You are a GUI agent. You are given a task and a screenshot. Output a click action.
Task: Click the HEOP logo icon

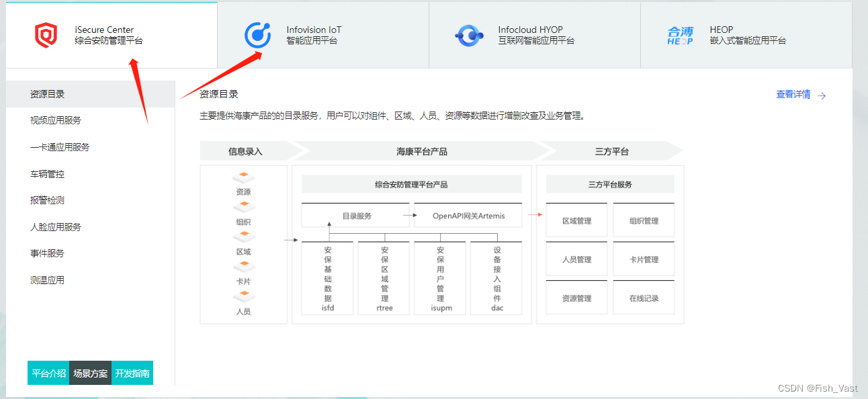coord(680,36)
